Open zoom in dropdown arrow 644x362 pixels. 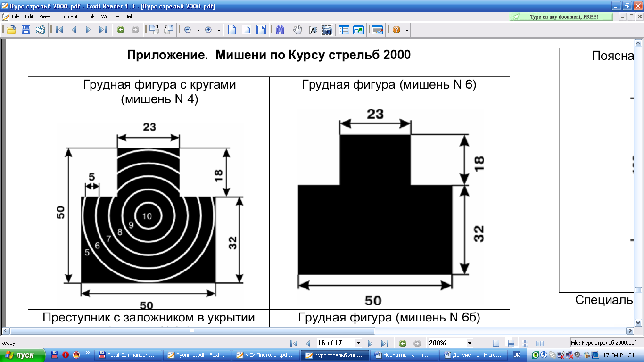219,30
